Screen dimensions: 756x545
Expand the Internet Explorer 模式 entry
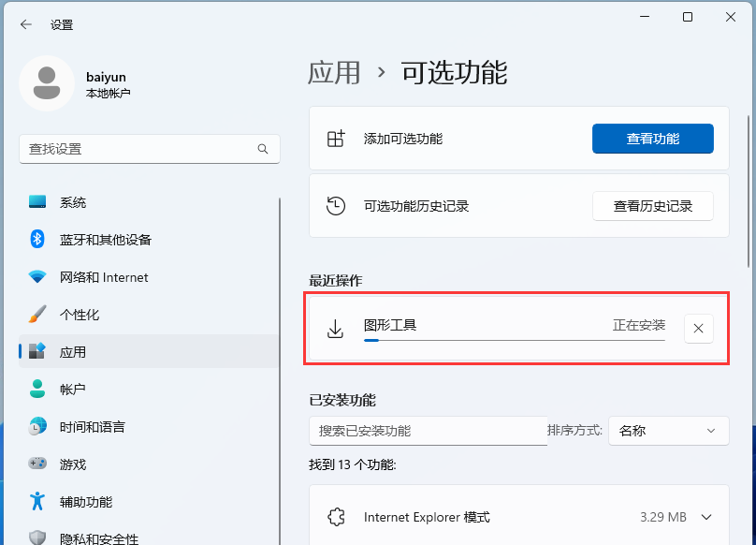tap(705, 516)
